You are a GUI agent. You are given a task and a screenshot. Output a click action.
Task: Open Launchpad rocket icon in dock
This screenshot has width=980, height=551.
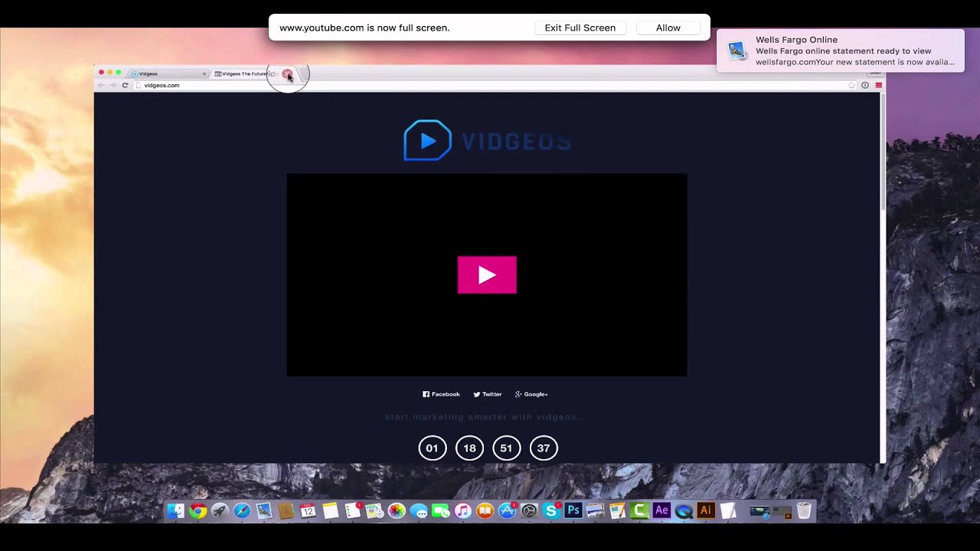pos(220,511)
